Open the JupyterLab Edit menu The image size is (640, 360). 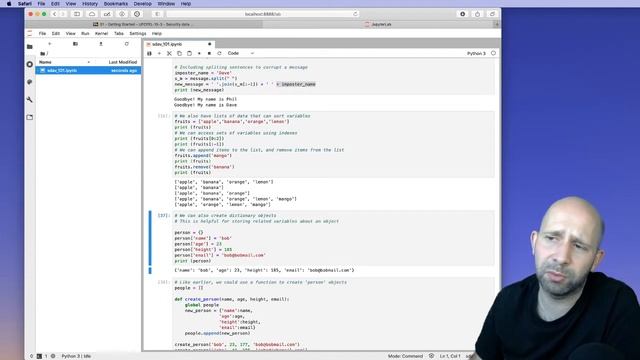[56, 33]
